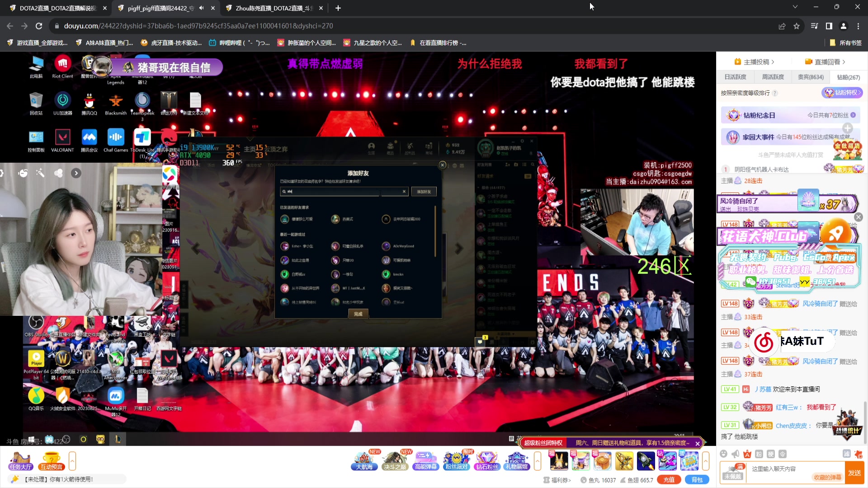This screenshot has width=868, height=488.
Task: Switch to the 贵宾(8634) tab
Action: [811, 77]
